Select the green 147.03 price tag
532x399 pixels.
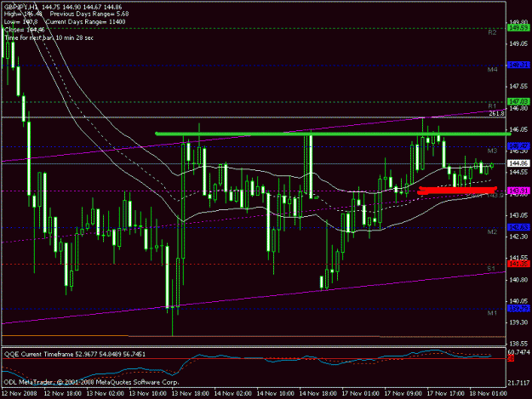[x=518, y=101]
